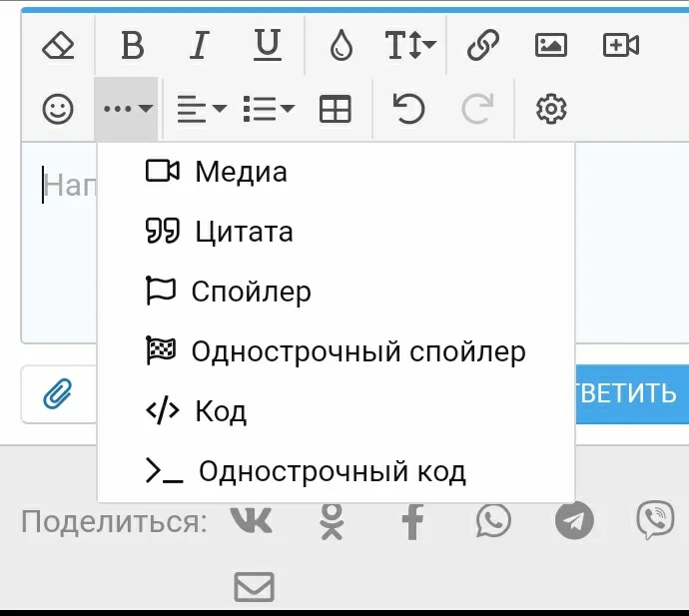
Task: Click the insert link chain icon
Action: tap(483, 45)
